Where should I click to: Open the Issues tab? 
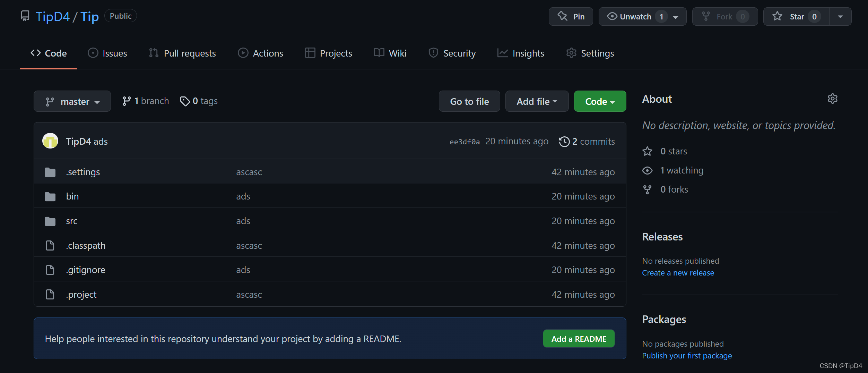click(x=107, y=53)
